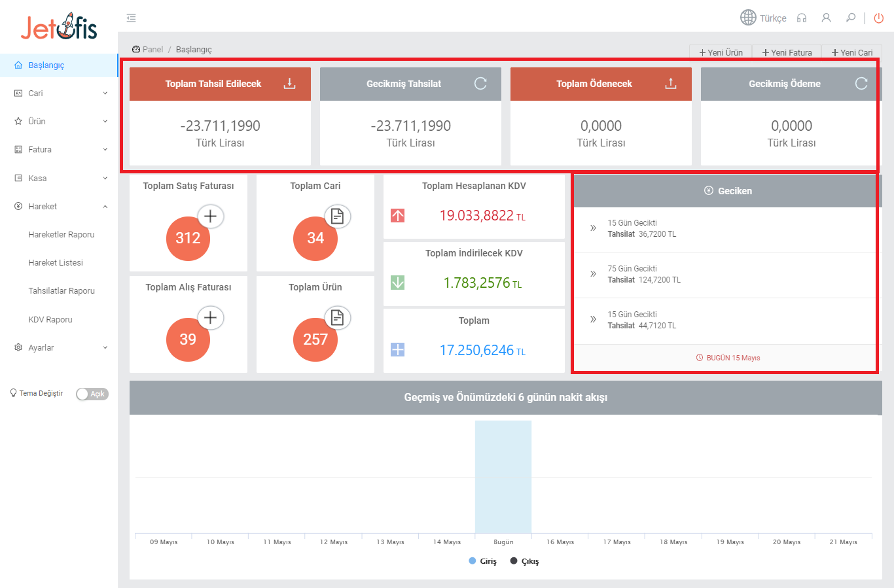The image size is (894, 588).
Task: Expand the Ürün sidebar menu
Action: point(59,122)
